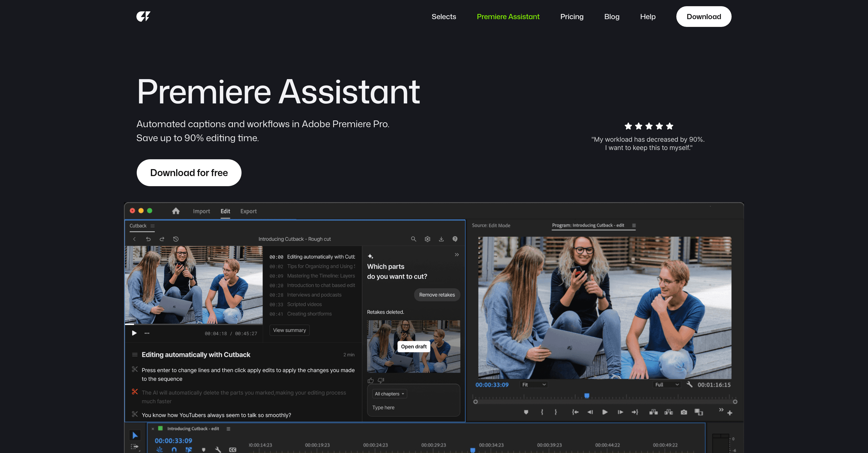The width and height of the screenshot is (868, 453).
Task: Open the Fit zoom level dropdown
Action: pos(533,384)
